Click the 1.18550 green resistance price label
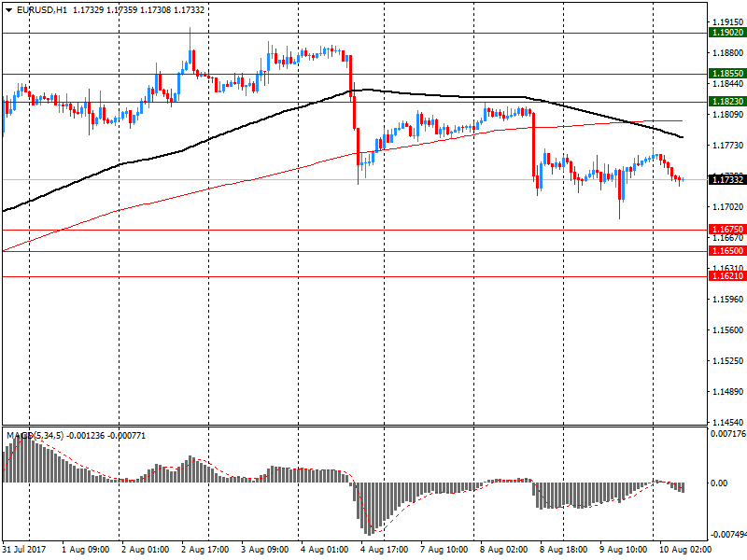 pyautogui.click(x=727, y=74)
